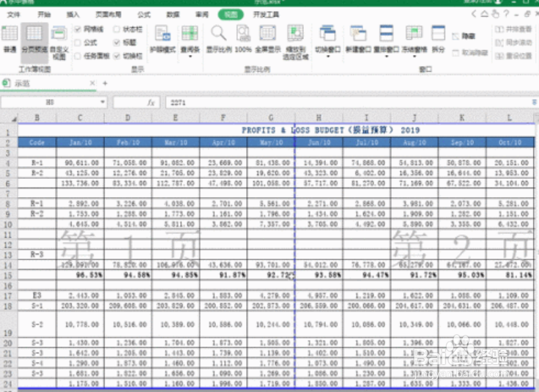Click Synchronous Scrolling (同步滚动)

[x=513, y=42]
